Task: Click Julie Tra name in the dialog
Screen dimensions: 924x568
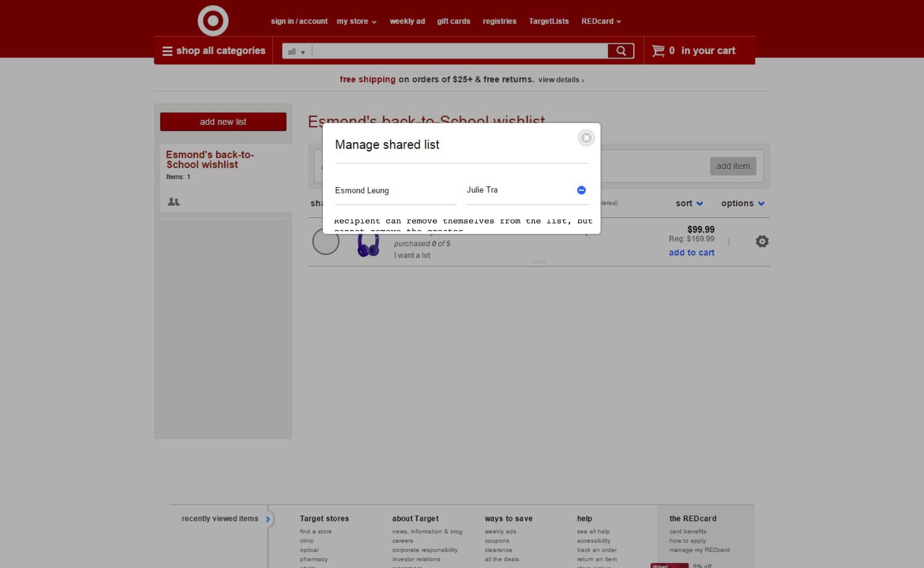Action: [482, 190]
